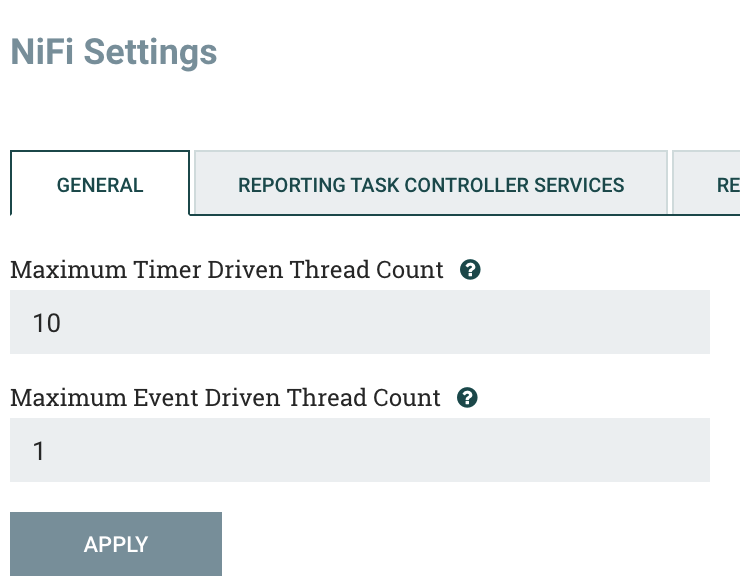Switch to the General tab
This screenshot has width=740, height=584.
click(x=100, y=185)
